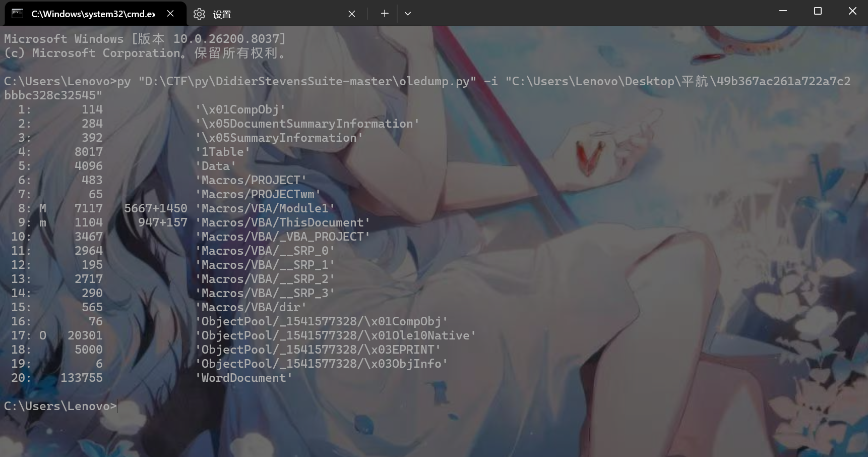868x457 pixels.
Task: Click the Microsoft Corporation copyright line
Action: coord(145,53)
